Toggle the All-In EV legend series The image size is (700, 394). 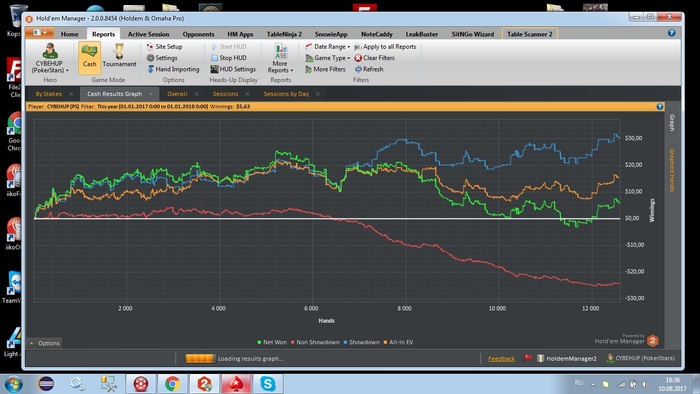point(398,342)
